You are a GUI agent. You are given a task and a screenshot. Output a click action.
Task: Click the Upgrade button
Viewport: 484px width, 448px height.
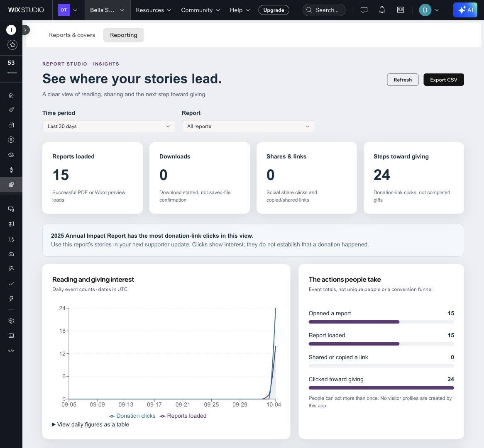click(274, 10)
